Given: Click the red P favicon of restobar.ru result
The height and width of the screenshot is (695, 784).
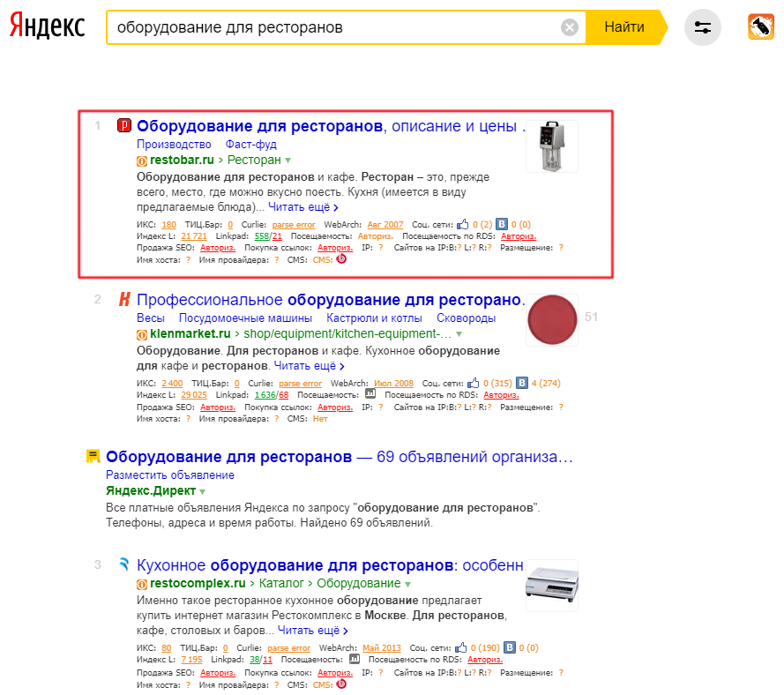Looking at the screenshot, I should (123, 125).
